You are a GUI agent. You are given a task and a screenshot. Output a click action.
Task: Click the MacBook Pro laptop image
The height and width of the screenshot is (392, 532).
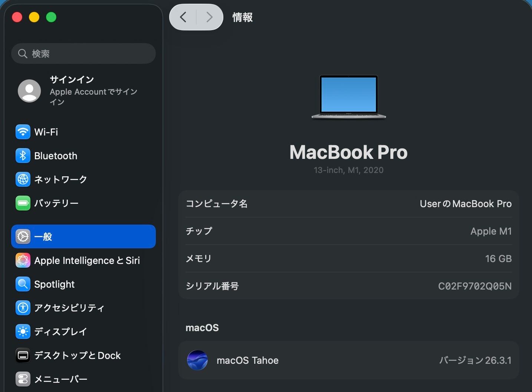click(348, 97)
